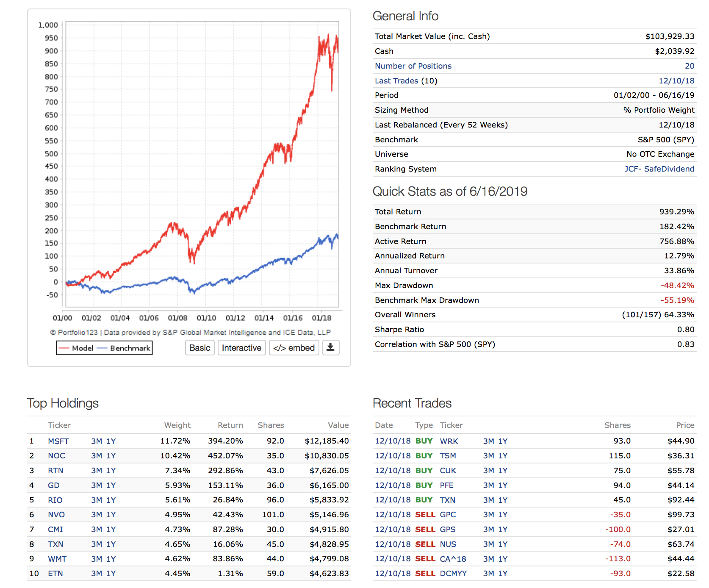Toggle the Benchmark series in legend
Viewport: 709px width, 588px height.
click(x=124, y=348)
